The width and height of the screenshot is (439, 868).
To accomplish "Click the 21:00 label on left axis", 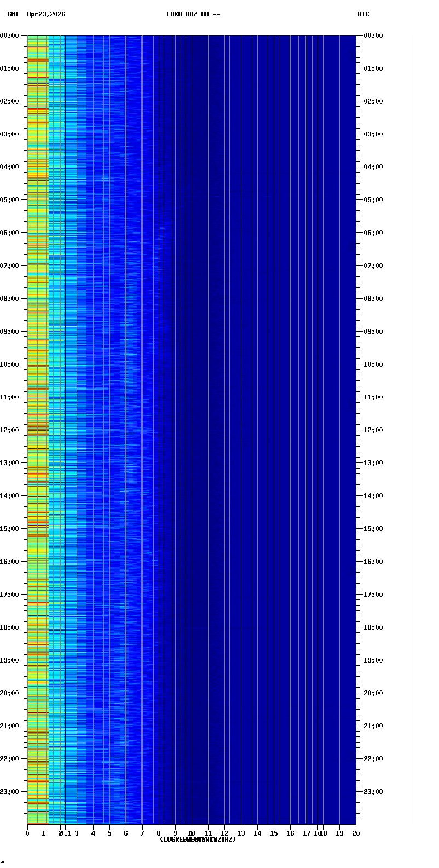I will pyautogui.click(x=9, y=726).
